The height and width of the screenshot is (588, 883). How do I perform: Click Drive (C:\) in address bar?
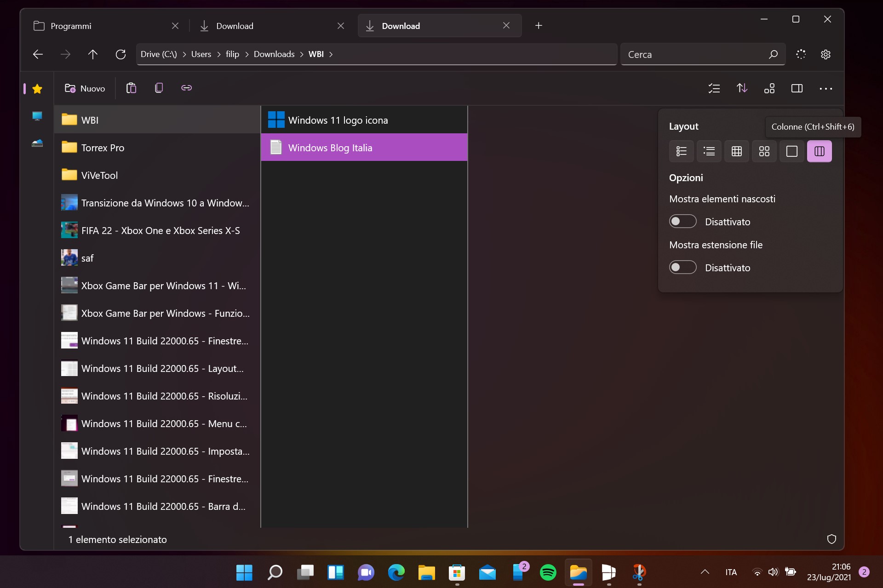coord(159,54)
